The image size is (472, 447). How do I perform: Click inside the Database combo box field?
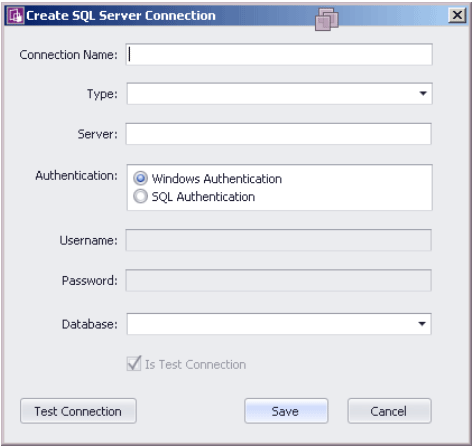[279, 324]
